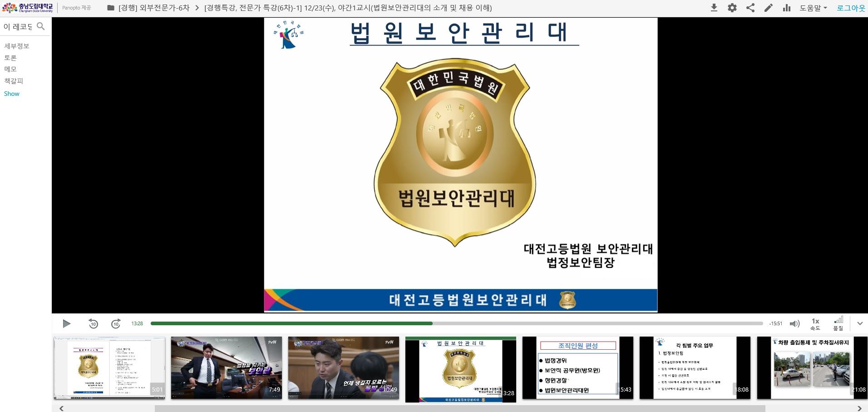Click the thumbnail strip left scroll arrow

pyautogui.click(x=61, y=408)
